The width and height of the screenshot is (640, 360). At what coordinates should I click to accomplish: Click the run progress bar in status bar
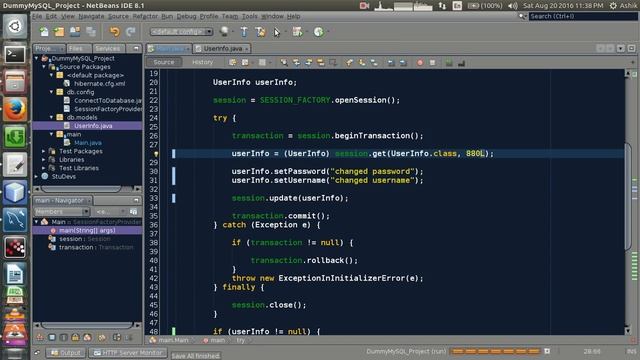tap(495, 351)
